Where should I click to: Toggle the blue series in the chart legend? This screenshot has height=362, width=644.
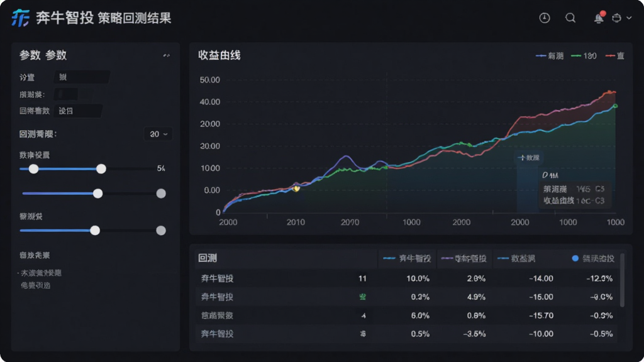[550, 56]
